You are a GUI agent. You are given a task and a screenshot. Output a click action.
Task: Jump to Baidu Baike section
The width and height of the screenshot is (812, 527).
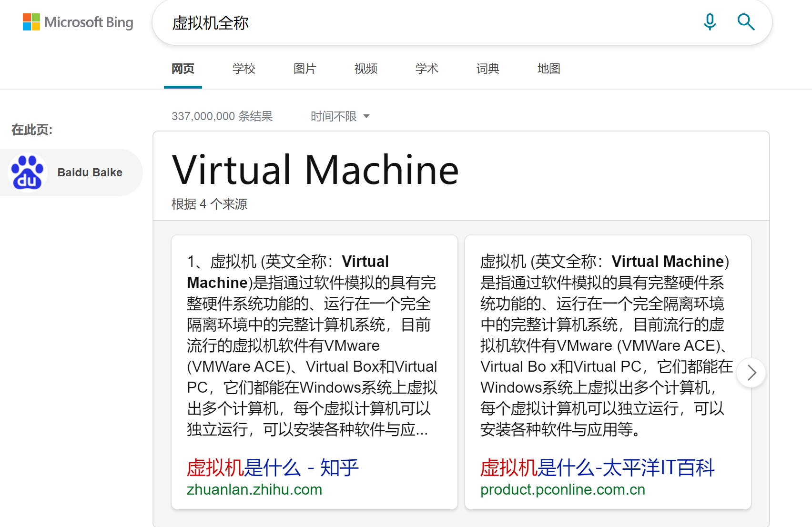point(71,172)
